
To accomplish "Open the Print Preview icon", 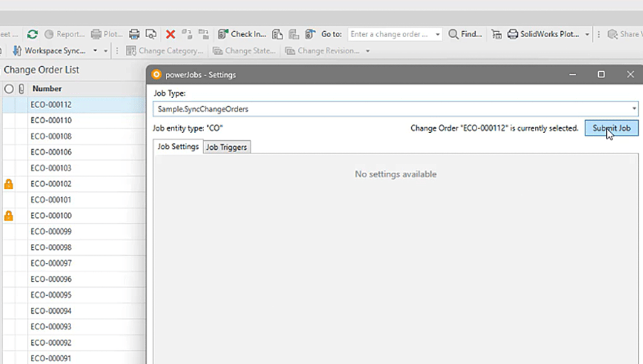I will tap(151, 34).
